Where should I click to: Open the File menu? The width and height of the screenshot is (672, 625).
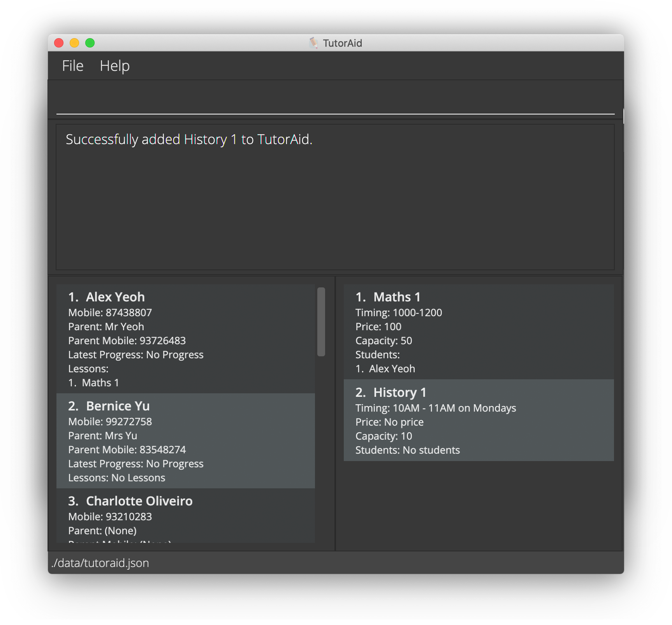click(x=72, y=66)
